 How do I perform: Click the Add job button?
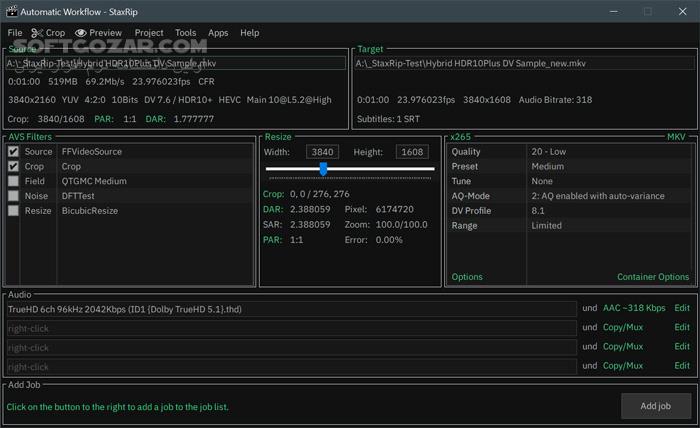click(655, 406)
